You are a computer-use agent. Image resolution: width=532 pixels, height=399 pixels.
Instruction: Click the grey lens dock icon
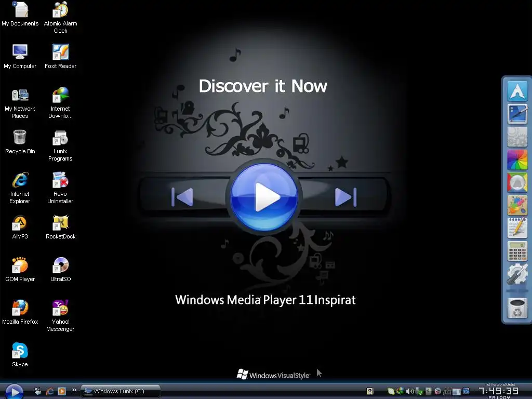click(x=517, y=182)
